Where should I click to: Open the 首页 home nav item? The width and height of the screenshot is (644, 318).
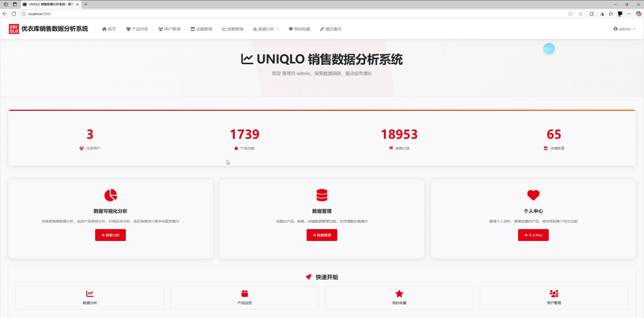[109, 29]
